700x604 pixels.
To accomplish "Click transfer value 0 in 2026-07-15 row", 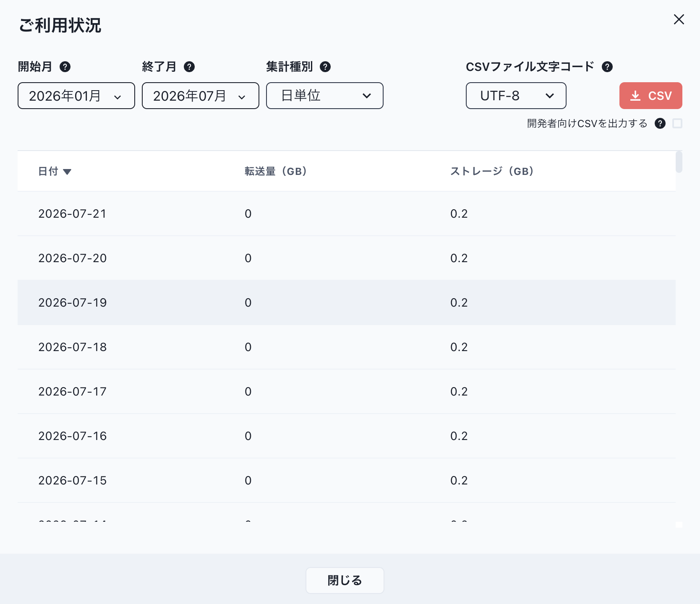I will click(248, 481).
